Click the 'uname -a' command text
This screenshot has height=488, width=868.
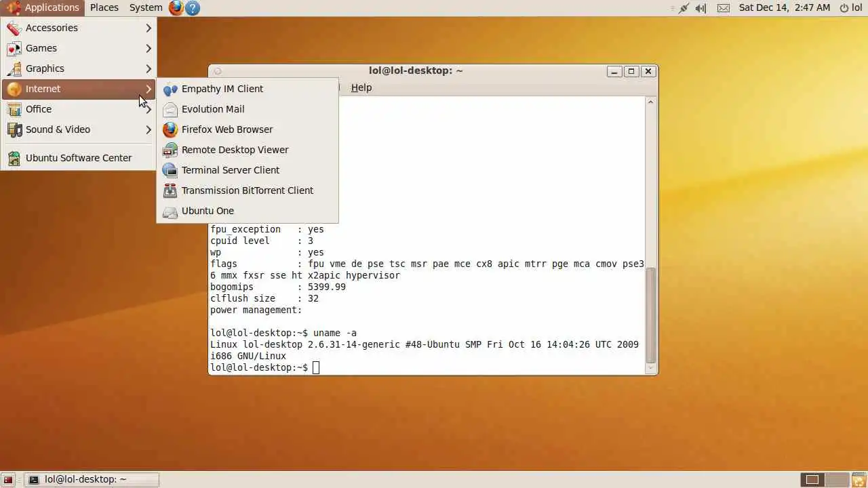[335, 333]
